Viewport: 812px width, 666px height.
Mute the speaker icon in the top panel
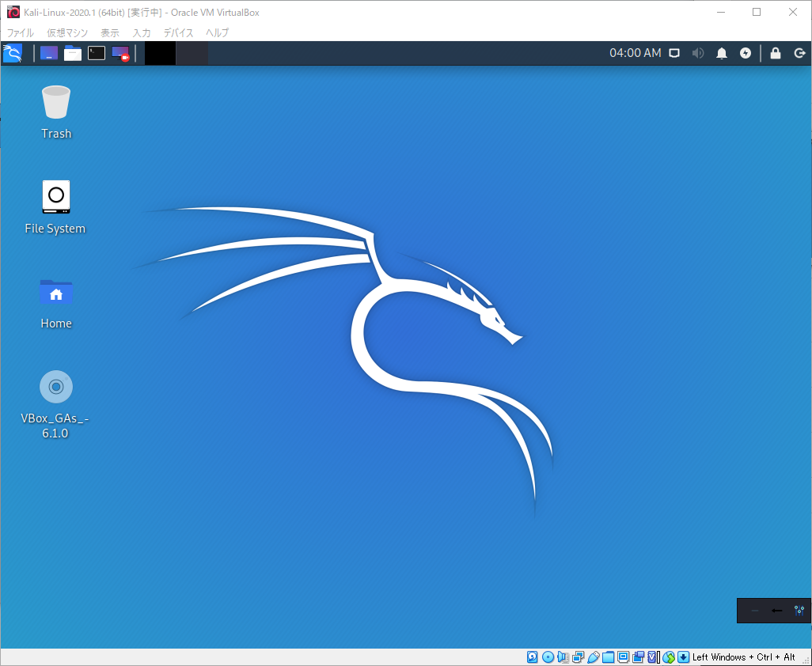pos(697,53)
